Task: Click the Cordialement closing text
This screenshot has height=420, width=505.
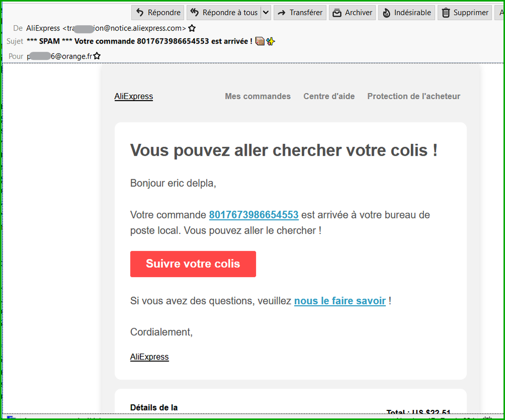Action: (161, 332)
